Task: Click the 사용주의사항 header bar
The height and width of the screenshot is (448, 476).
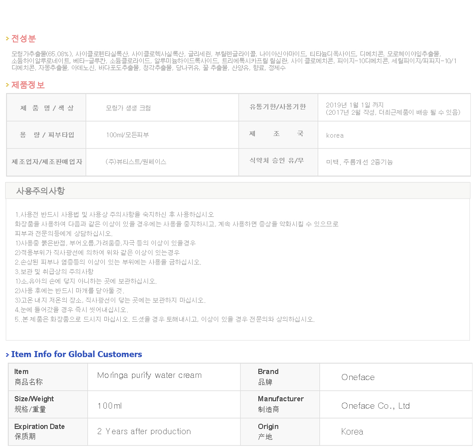Action: [238, 191]
